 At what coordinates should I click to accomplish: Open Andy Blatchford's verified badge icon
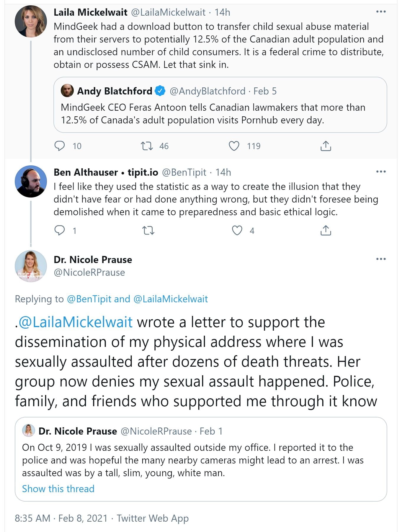160,91
